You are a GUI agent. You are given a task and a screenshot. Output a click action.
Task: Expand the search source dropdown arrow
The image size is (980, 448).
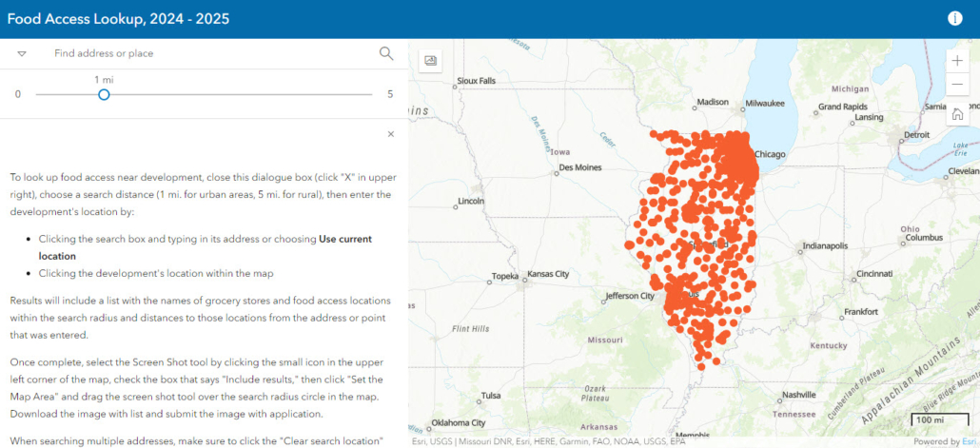click(22, 53)
